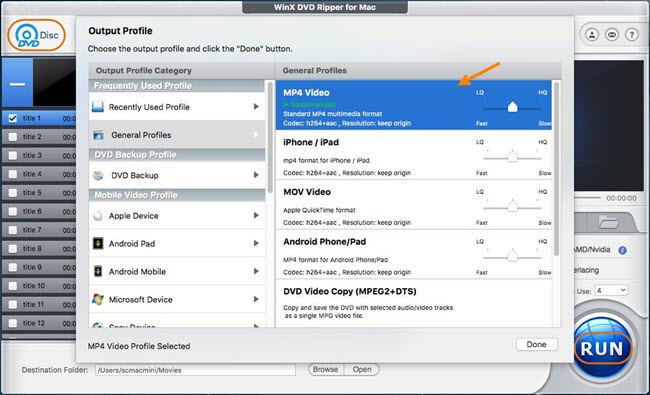650x395 pixels.
Task: Select Microsoft Device category
Action: click(177, 299)
